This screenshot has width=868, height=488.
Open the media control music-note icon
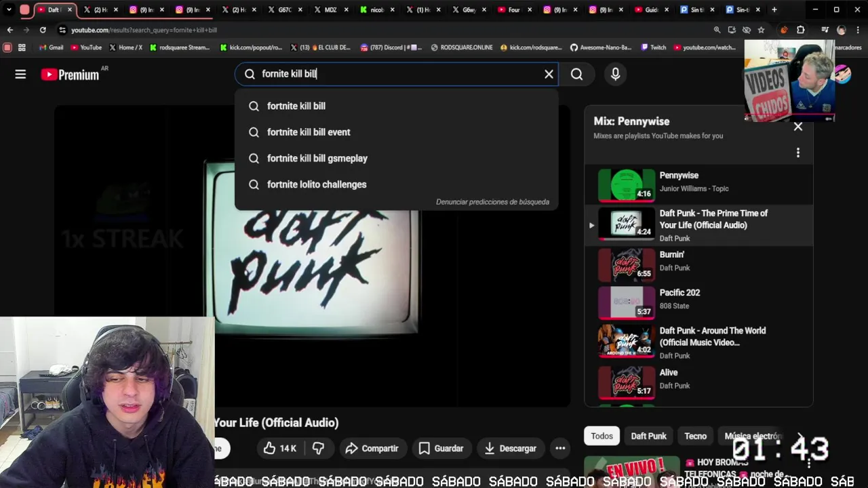825,30
